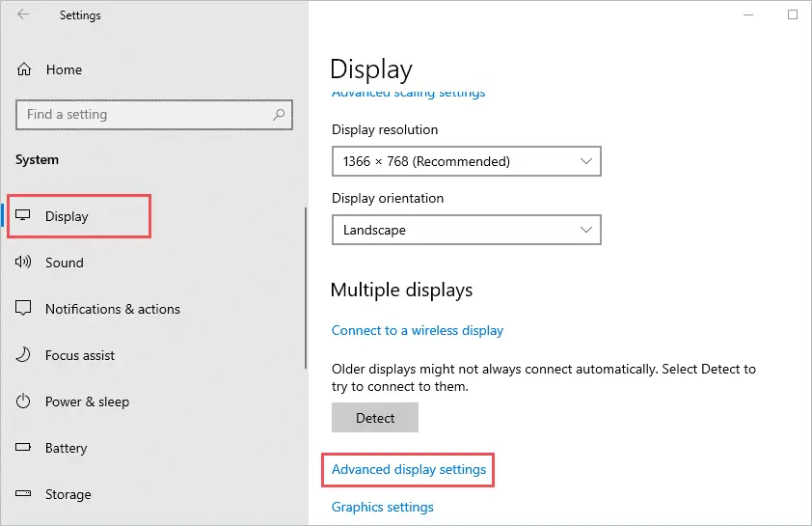Click the Battery icon in sidebar
Viewport: 812px width, 526px height.
[x=23, y=447]
